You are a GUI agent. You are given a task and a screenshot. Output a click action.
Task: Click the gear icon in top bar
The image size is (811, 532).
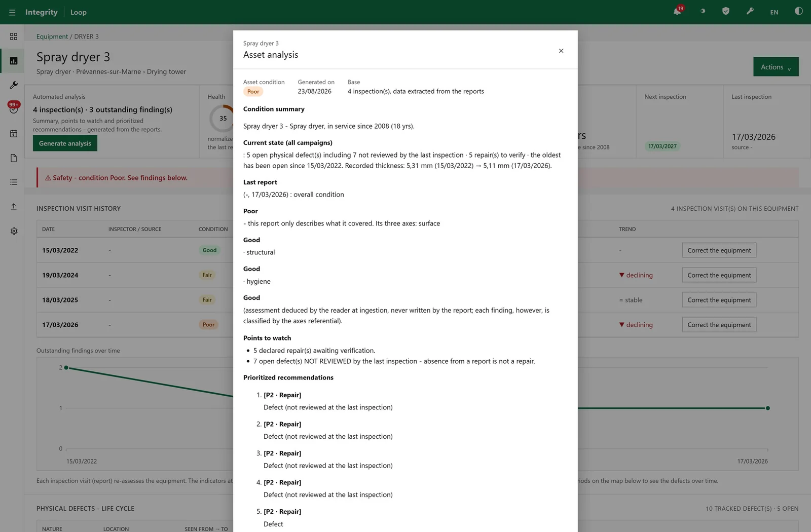click(703, 11)
